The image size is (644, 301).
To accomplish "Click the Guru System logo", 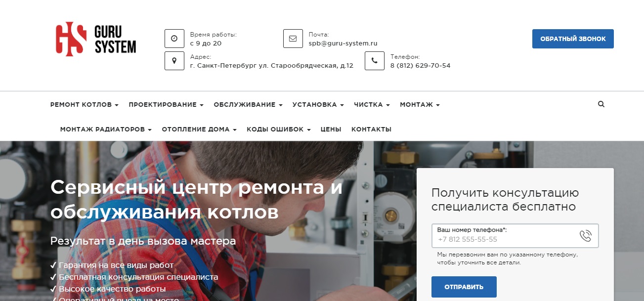I will (96, 39).
